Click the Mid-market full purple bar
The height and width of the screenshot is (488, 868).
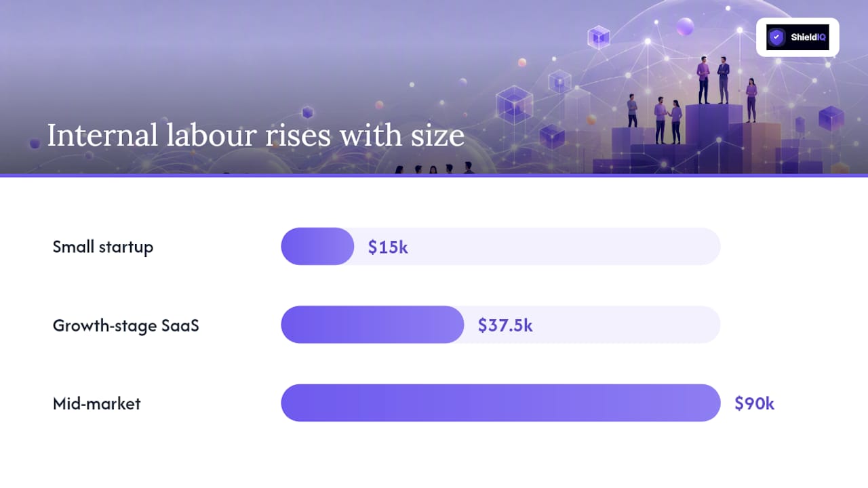500,403
